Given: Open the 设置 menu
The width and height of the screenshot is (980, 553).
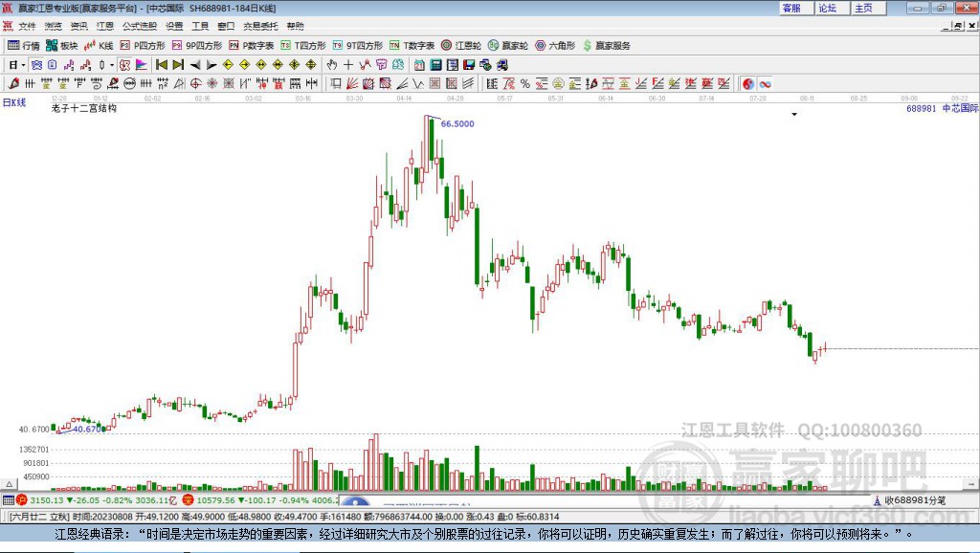Looking at the screenshot, I should coord(174,26).
